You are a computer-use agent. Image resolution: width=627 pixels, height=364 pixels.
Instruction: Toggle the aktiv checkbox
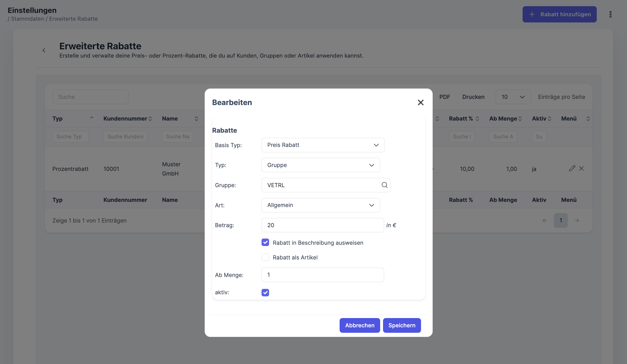tap(265, 292)
